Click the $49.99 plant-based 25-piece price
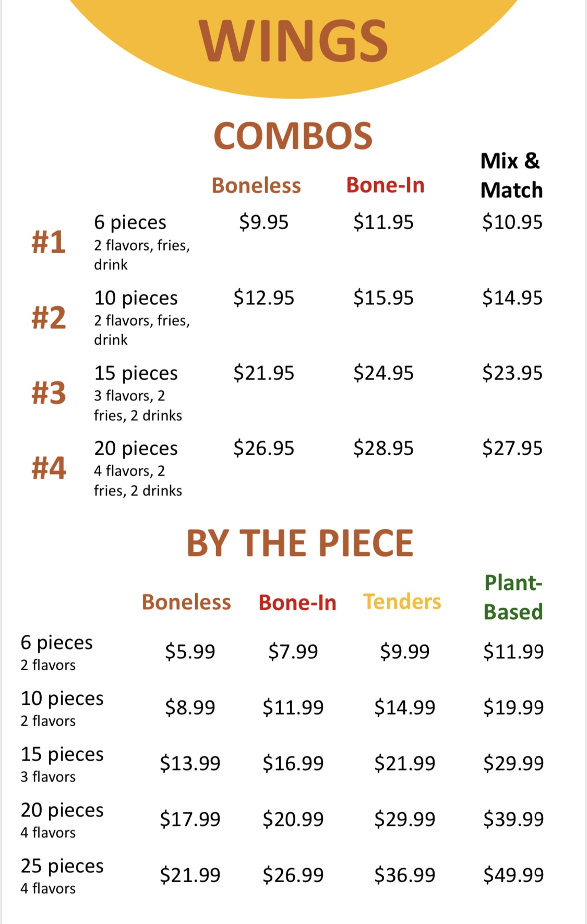This screenshot has height=924, width=587. 513,875
